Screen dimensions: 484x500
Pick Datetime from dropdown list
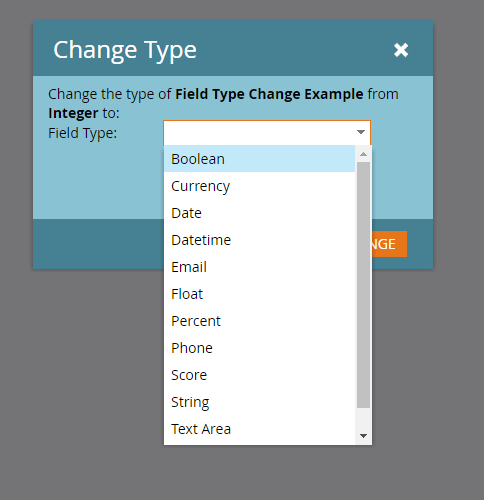(x=260, y=240)
